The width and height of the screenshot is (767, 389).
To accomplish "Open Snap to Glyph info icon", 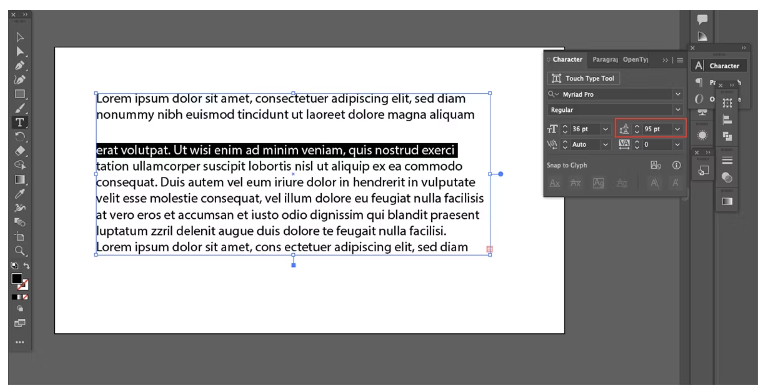I will pyautogui.click(x=676, y=165).
